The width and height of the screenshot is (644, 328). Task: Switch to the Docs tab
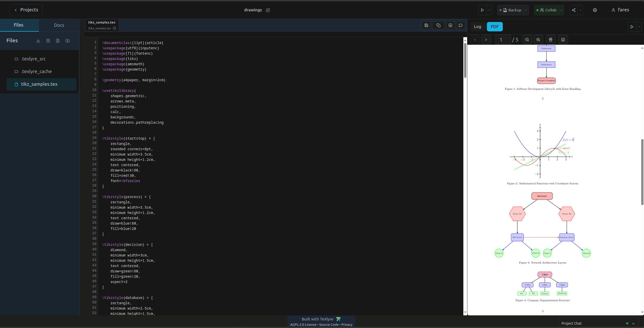coord(59,25)
